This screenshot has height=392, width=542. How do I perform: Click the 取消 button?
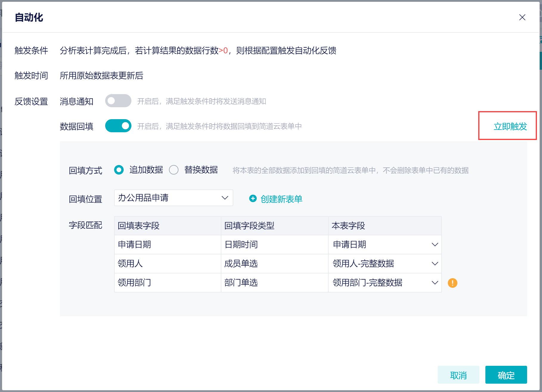pyautogui.click(x=458, y=375)
